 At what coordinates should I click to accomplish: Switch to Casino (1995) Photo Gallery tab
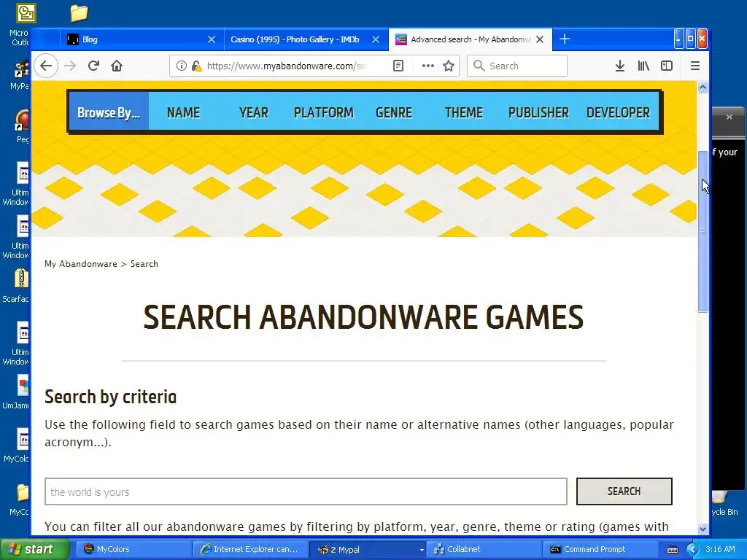(306, 39)
